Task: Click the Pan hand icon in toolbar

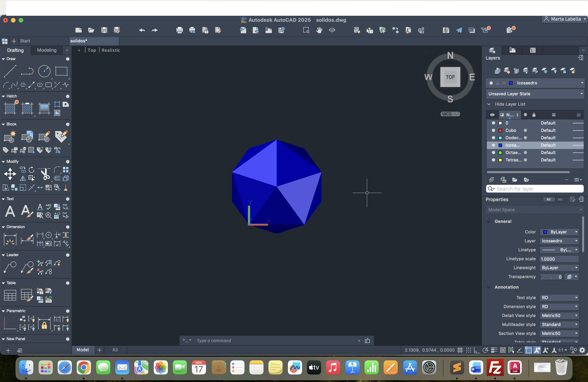Action: click(319, 30)
